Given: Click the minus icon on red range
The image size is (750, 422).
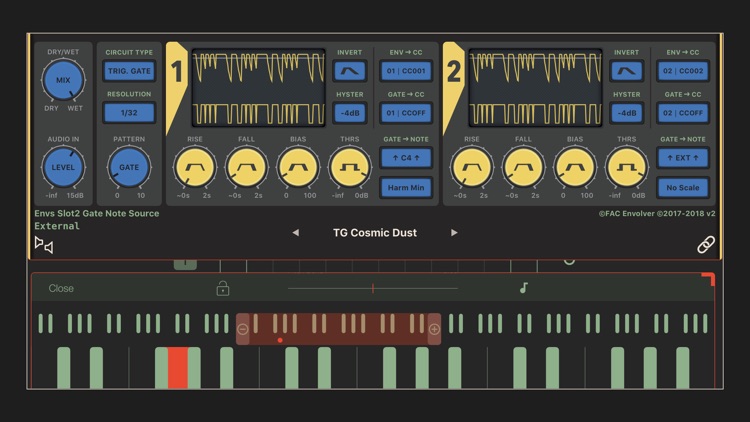Looking at the screenshot, I should 243,329.
